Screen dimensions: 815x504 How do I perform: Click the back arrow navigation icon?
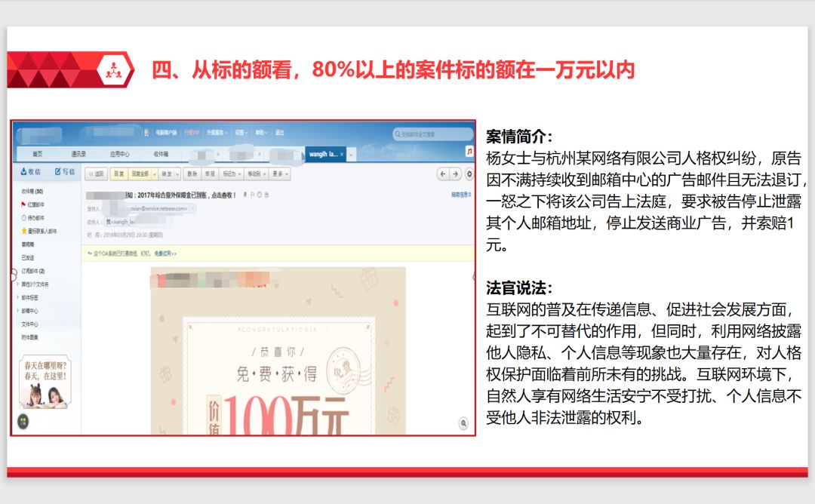[x=442, y=173]
